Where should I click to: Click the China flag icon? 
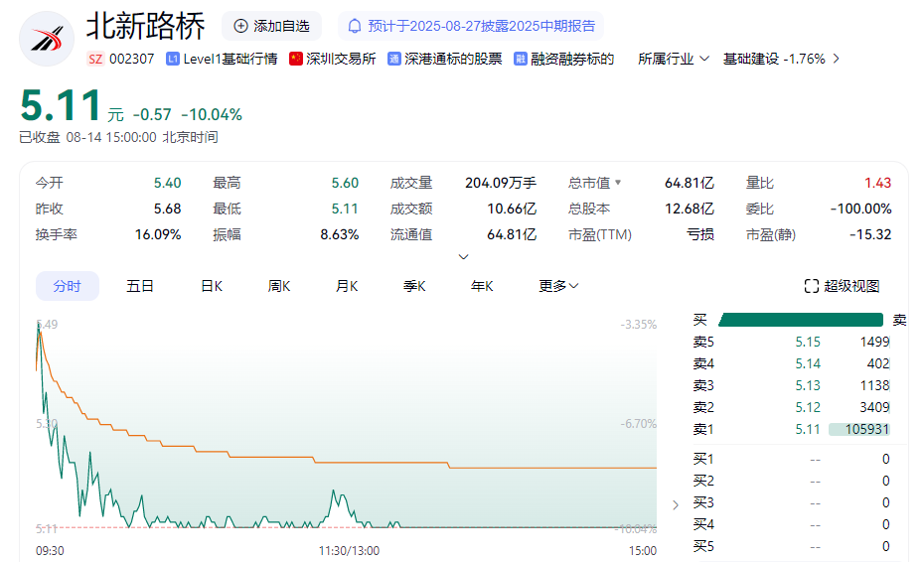(x=296, y=59)
